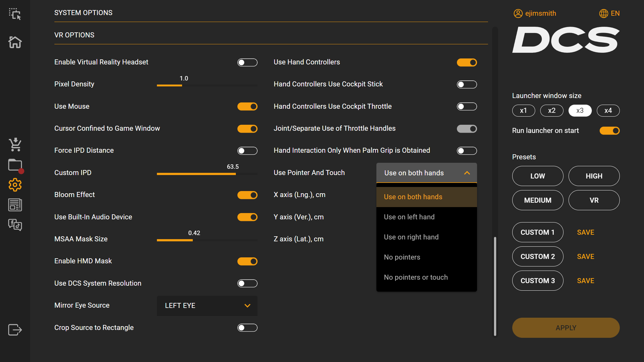
Task: Set launcher window size to x4
Action: pyautogui.click(x=608, y=111)
